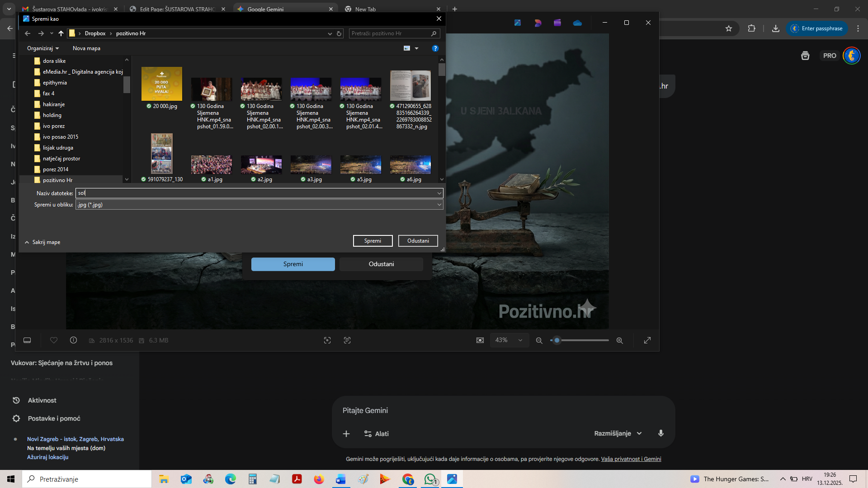Switch to the New Tab browser tab
Viewport: 868px width, 488px height.
coord(365,9)
